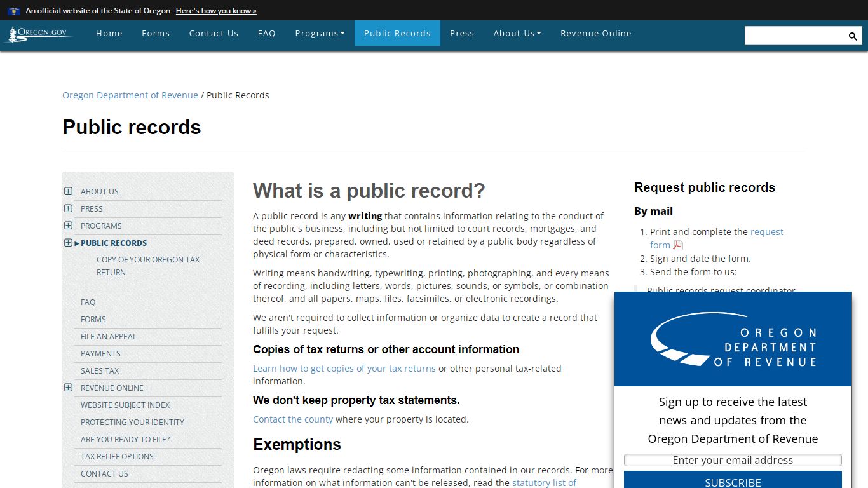Open the About Us dropdown menu
Viewport: 868px width, 488px height.
tap(517, 33)
